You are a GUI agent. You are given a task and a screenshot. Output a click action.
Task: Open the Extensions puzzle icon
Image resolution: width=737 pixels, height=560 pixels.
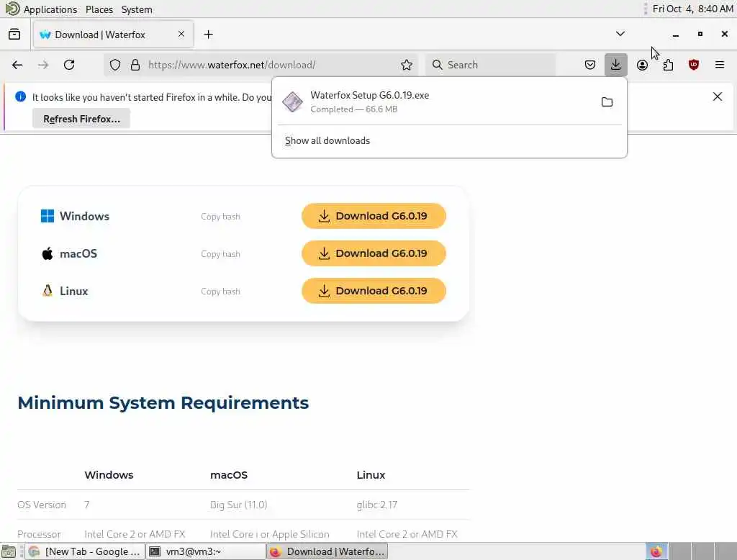point(668,65)
